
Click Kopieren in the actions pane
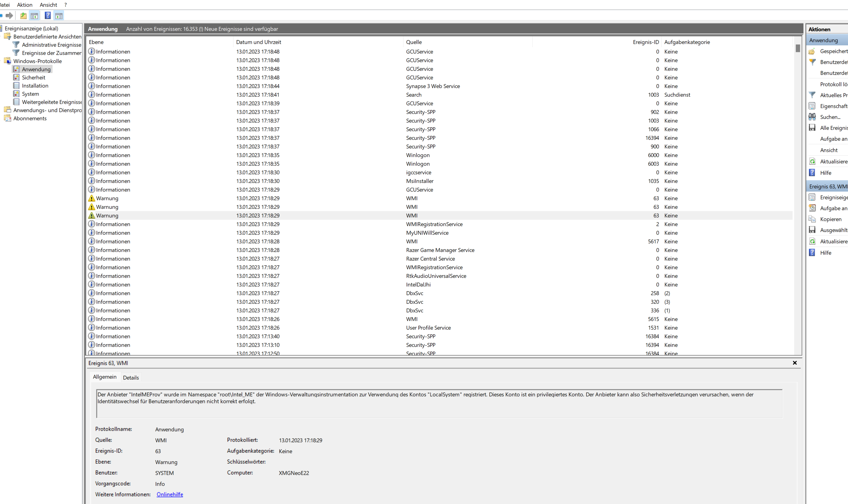pyautogui.click(x=830, y=219)
